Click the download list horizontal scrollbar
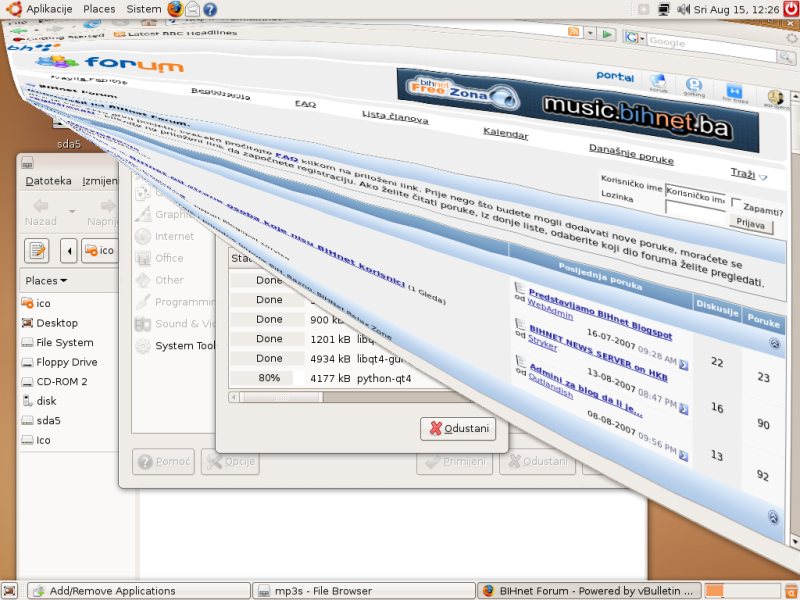The height and width of the screenshot is (600, 800). [330, 397]
